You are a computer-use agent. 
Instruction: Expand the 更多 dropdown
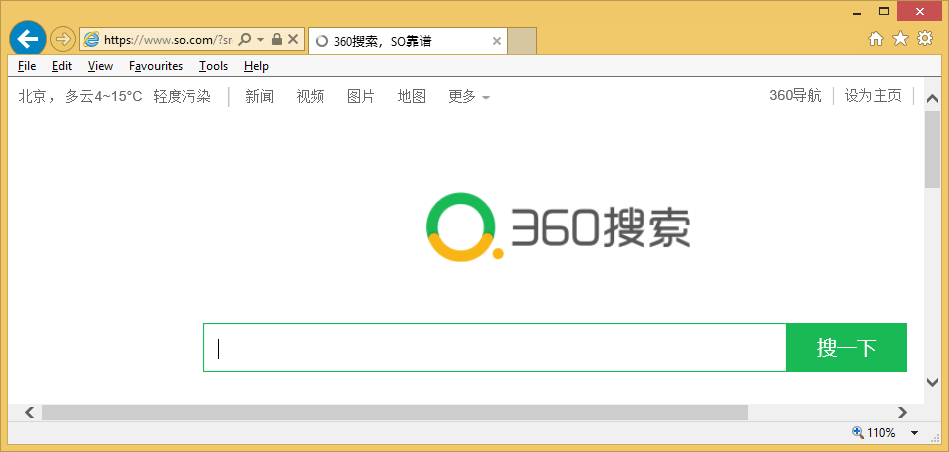tap(469, 96)
